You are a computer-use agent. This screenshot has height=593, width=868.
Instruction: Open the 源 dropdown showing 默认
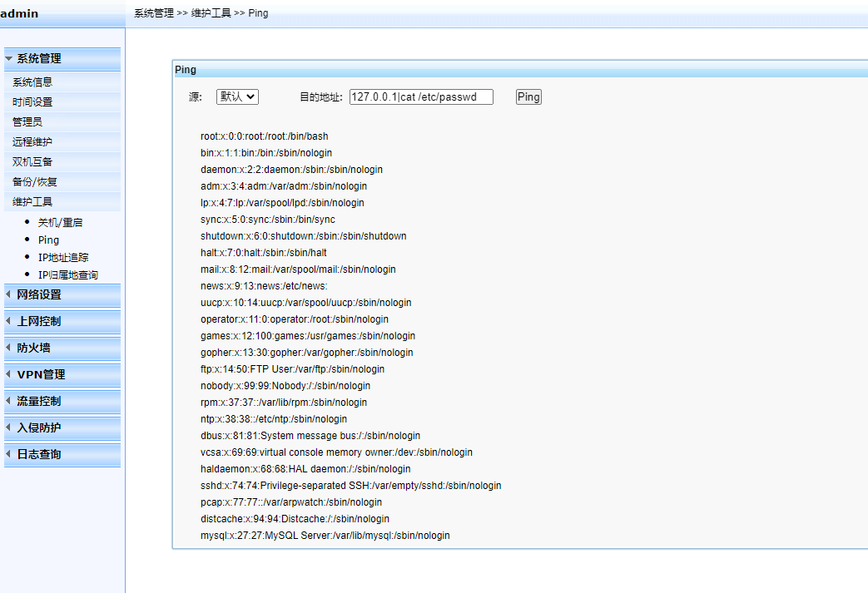point(237,96)
